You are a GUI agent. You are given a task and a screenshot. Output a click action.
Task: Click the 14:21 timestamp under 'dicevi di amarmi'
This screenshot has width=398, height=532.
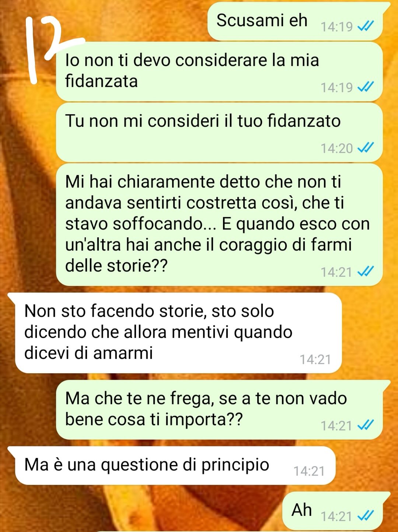click(x=315, y=359)
